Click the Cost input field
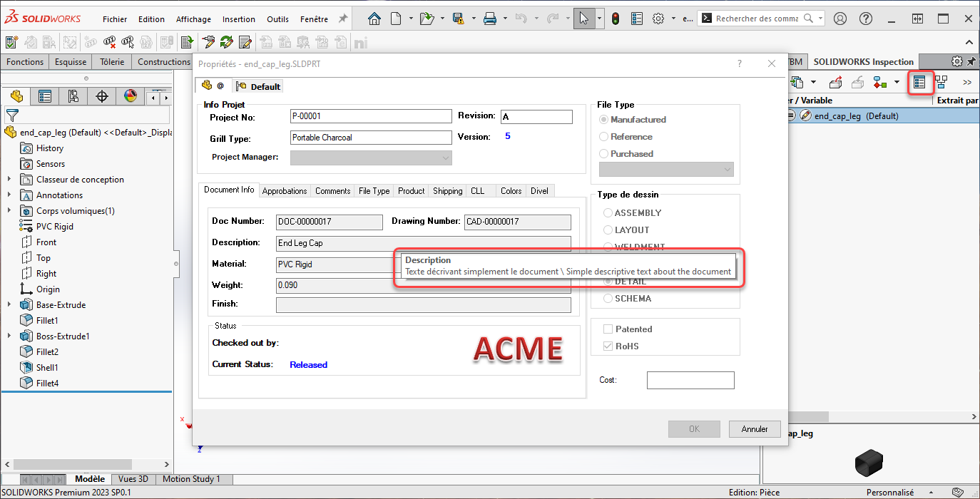The height and width of the screenshot is (499, 980). (690, 381)
